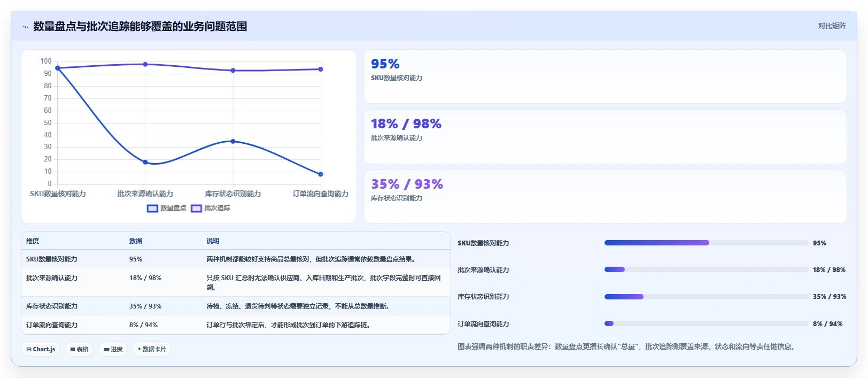Screen dimensions: 868x378
Task: Click the 说明 column header
Action: 213,241
